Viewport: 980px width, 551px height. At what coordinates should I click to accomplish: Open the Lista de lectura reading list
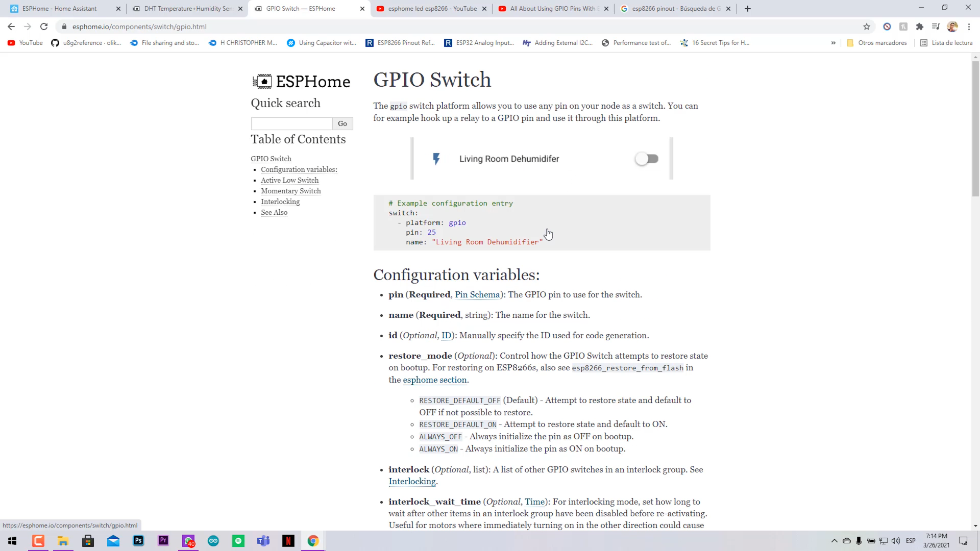coord(946,43)
